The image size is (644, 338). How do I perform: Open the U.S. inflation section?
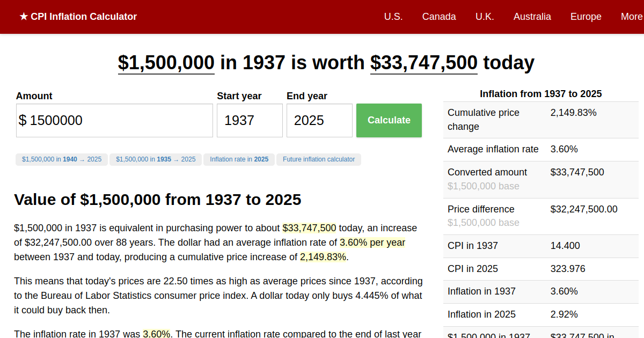click(x=393, y=17)
